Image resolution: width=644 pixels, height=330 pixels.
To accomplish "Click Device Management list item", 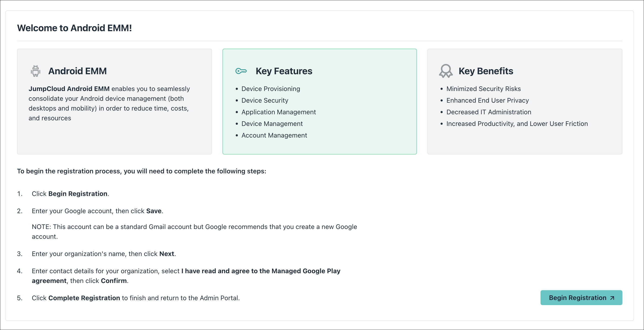I will pyautogui.click(x=272, y=124).
